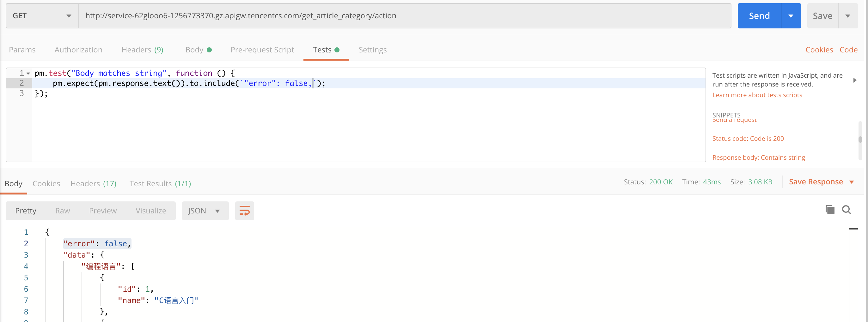The image size is (868, 322).
Task: Open the JSON format dropdown
Action: click(205, 211)
